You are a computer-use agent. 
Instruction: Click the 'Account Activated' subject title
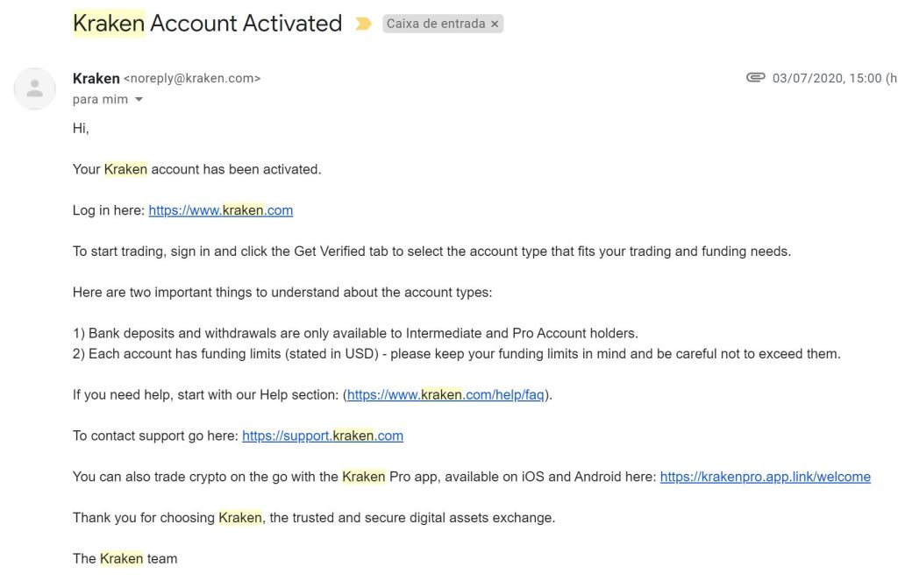[246, 24]
